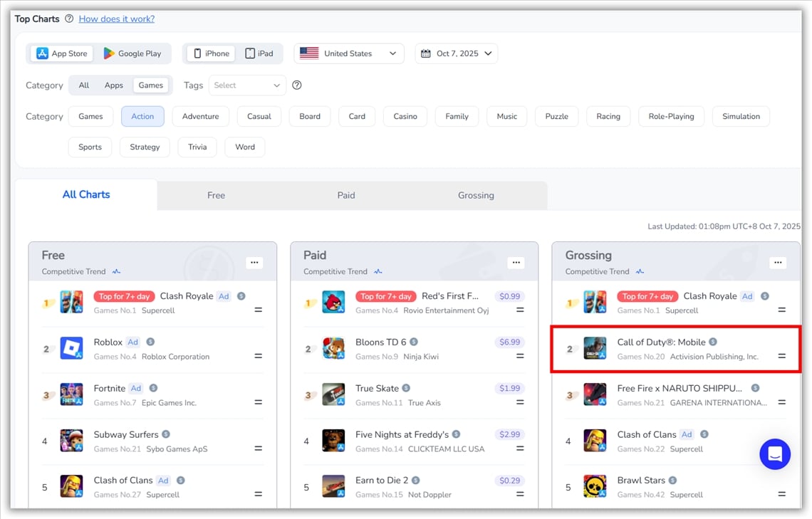Switch store to Google Play
Viewport: 812px width, 519px height.
coord(132,53)
